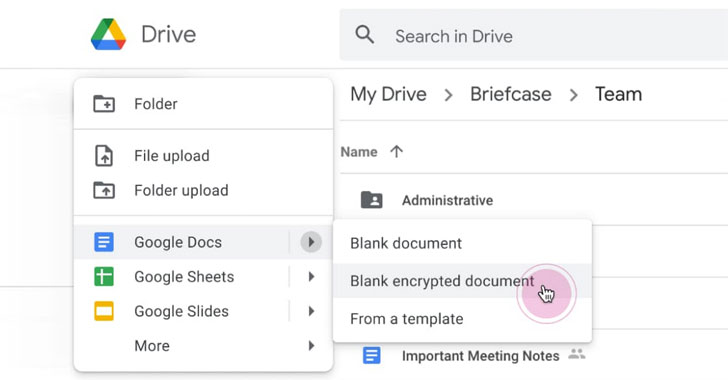Click the green Google Sheets icon

click(104, 276)
